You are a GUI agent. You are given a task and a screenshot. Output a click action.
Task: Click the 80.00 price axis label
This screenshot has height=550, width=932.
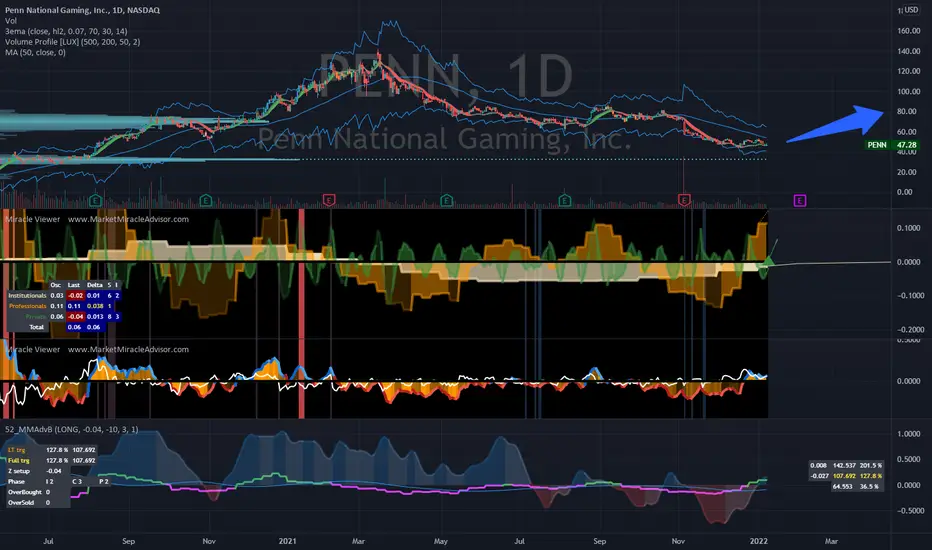point(906,112)
